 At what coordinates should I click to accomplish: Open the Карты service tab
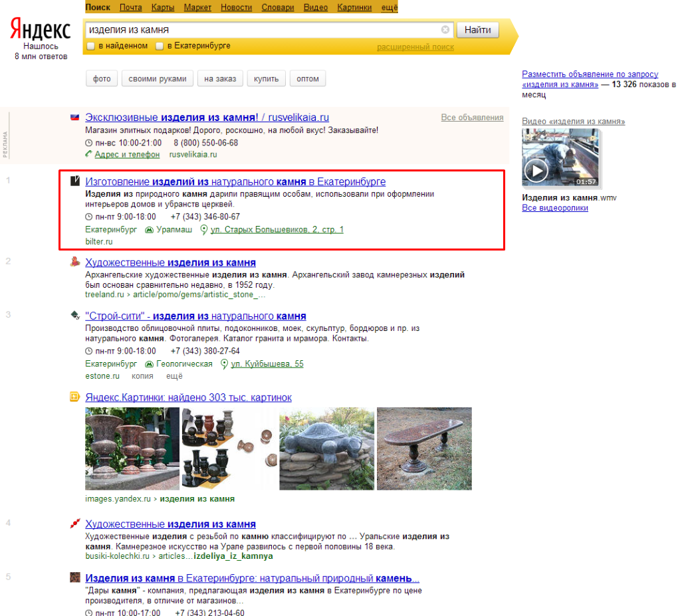[163, 7]
